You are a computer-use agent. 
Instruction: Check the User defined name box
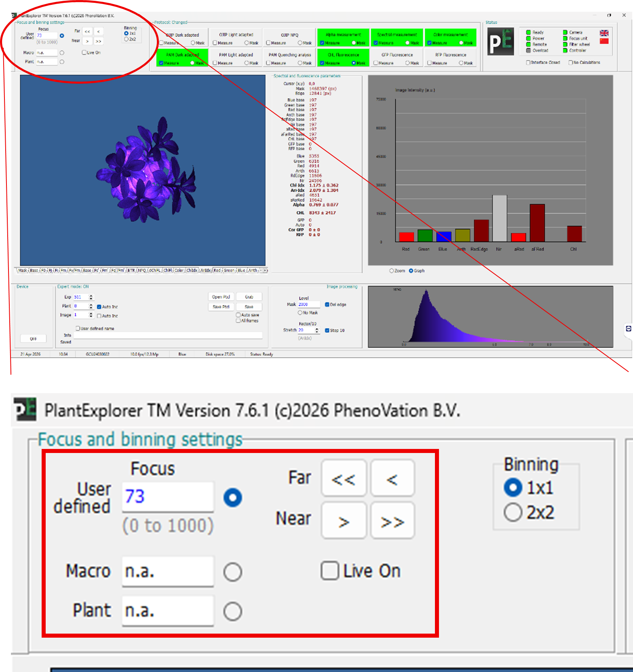[78, 329]
